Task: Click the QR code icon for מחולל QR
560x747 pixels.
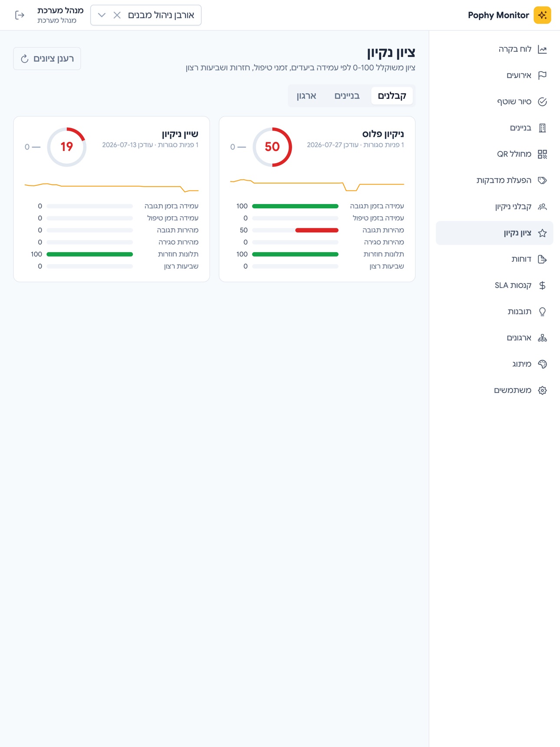Action: (542, 154)
